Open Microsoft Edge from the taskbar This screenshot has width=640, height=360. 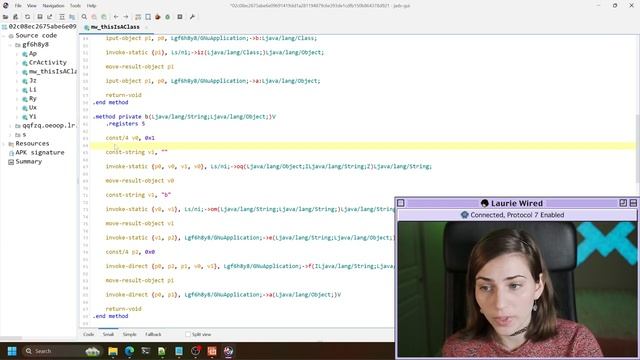[x=129, y=351]
